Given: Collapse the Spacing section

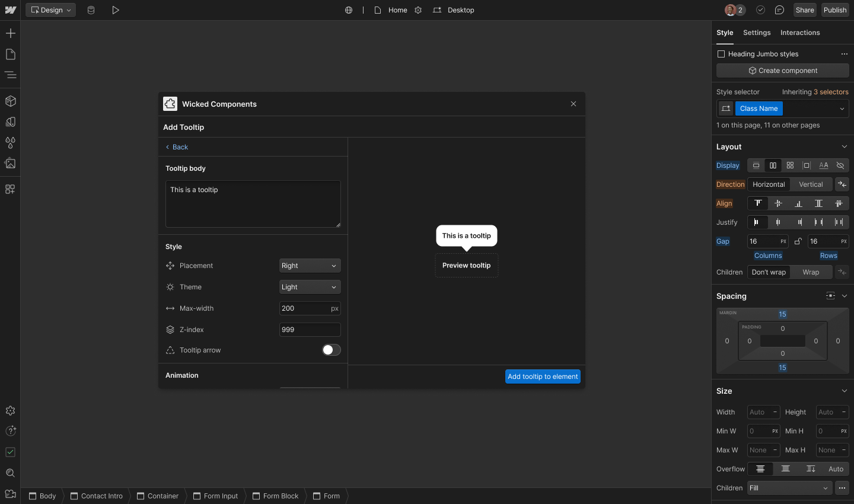Looking at the screenshot, I should tap(845, 296).
